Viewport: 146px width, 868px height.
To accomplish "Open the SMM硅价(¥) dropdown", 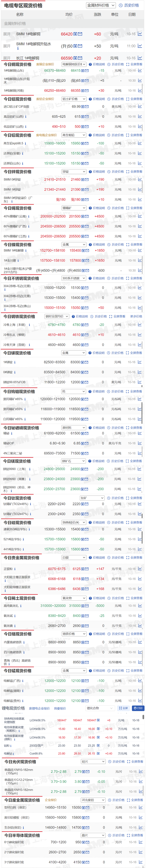I will 74,522.
